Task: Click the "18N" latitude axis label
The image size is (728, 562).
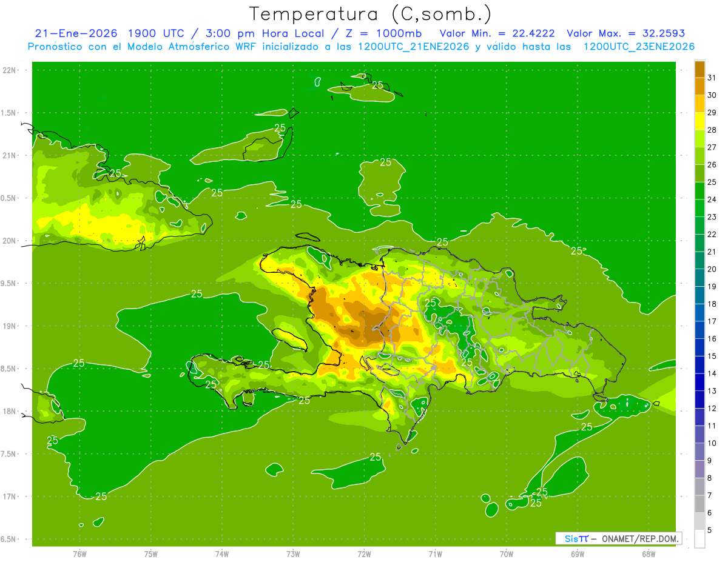Action: point(8,411)
